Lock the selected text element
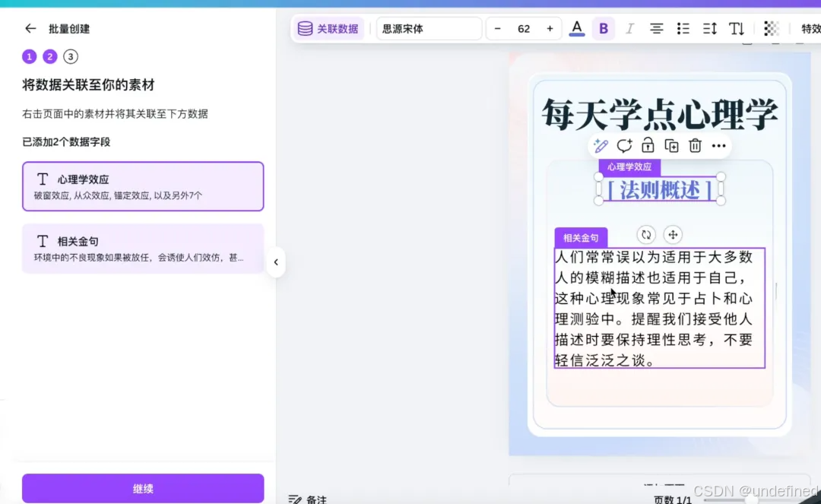Viewport: 821px width, 504px height. [x=648, y=145]
